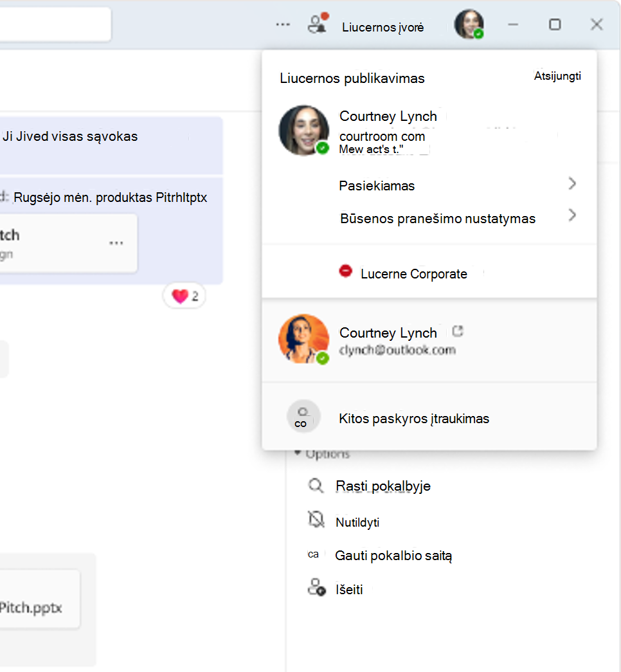This screenshot has width=621, height=672.
Task: Click the Liucernos įvorė organization label
Action: click(x=382, y=28)
